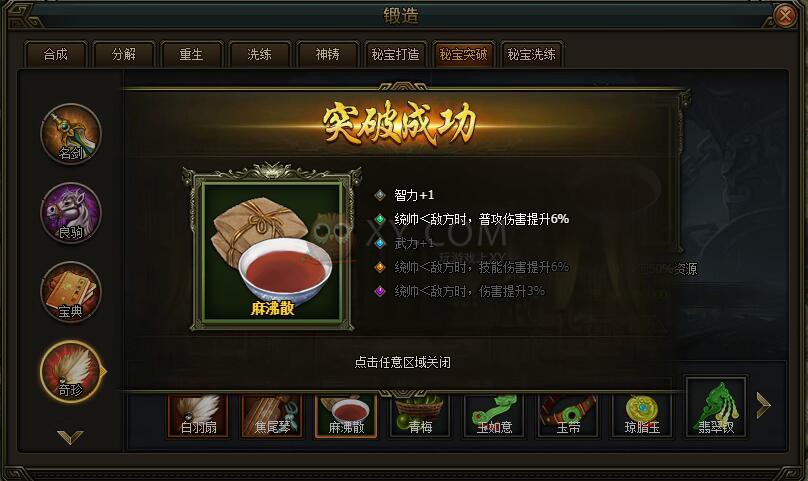Pick the 白羽扇 item thumbnail

[198, 416]
